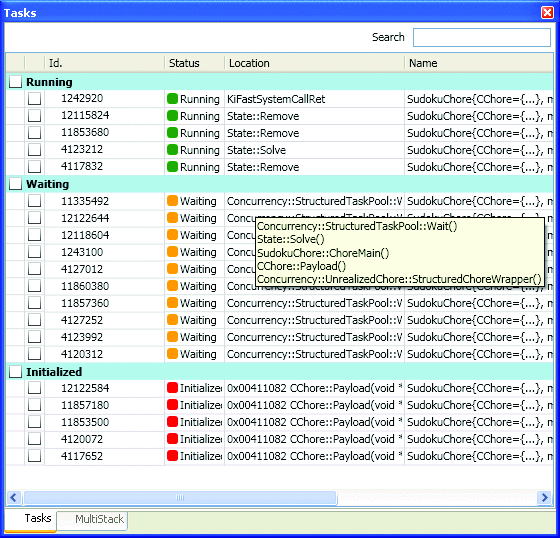
Task: Switch to the MultiStack tab
Action: click(99, 519)
